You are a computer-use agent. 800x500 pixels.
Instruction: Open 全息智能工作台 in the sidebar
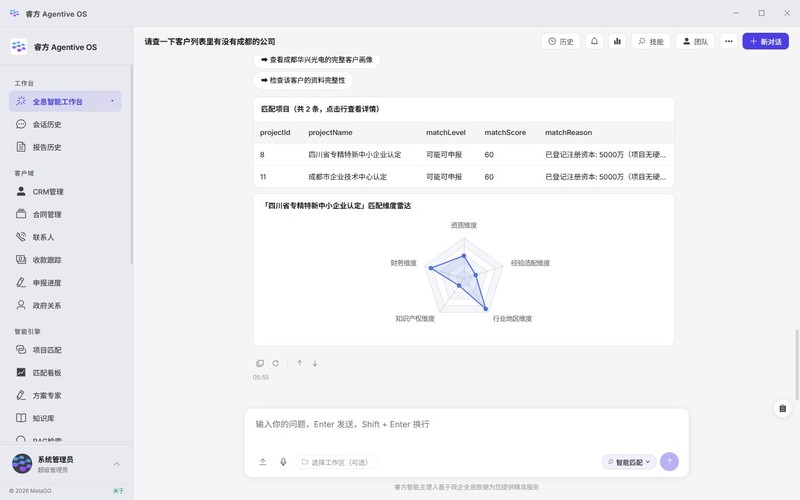tap(65, 101)
